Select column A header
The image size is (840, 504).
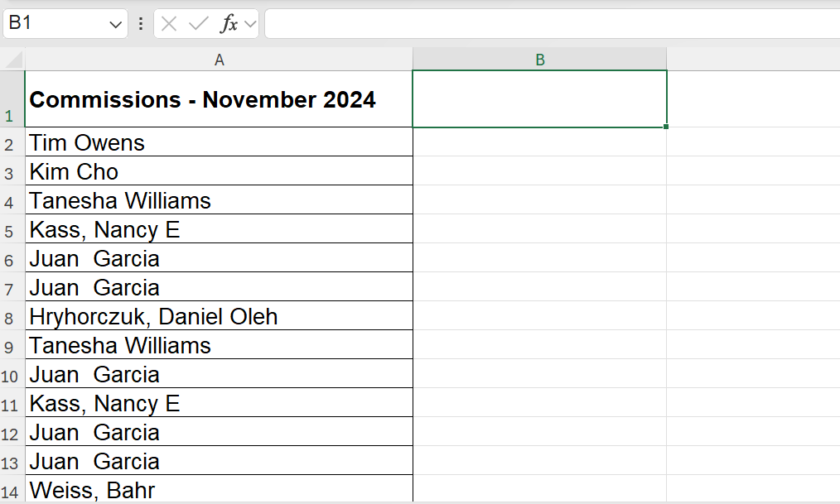click(219, 60)
